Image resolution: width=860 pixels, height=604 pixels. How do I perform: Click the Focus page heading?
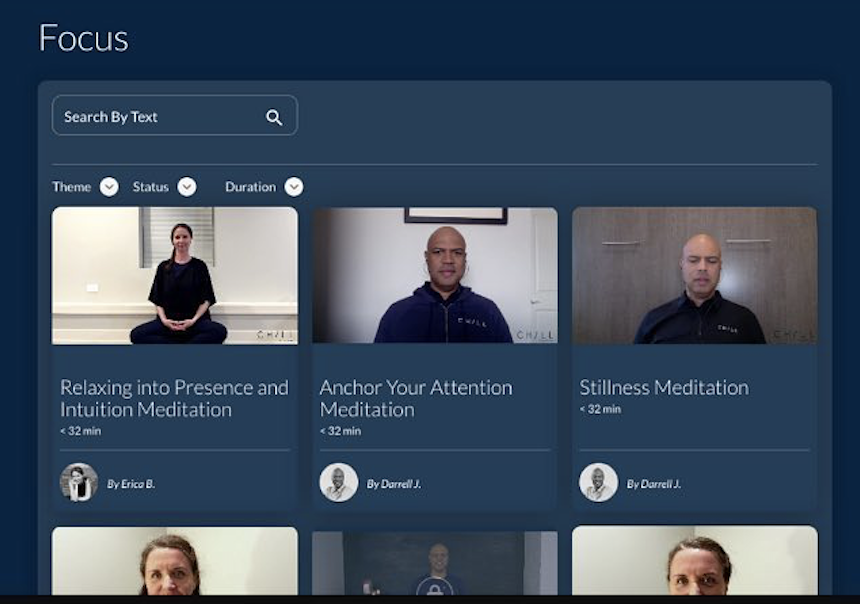[83, 38]
